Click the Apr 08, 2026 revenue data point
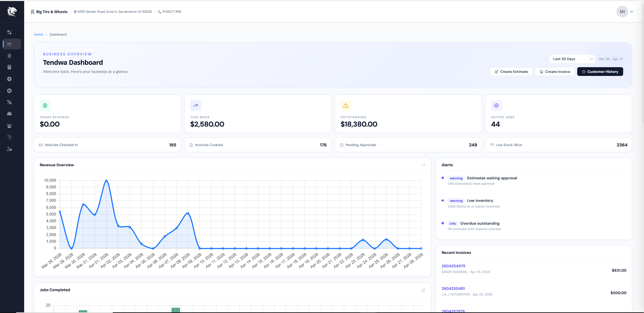 click(x=188, y=213)
